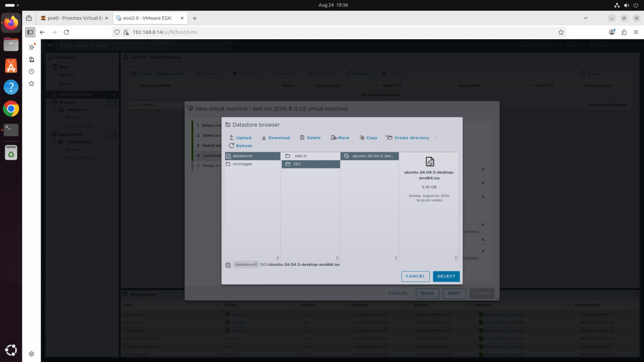Sort Recent tasks by Completed column
Viewport: 644px width, 362px height.
point(587,305)
